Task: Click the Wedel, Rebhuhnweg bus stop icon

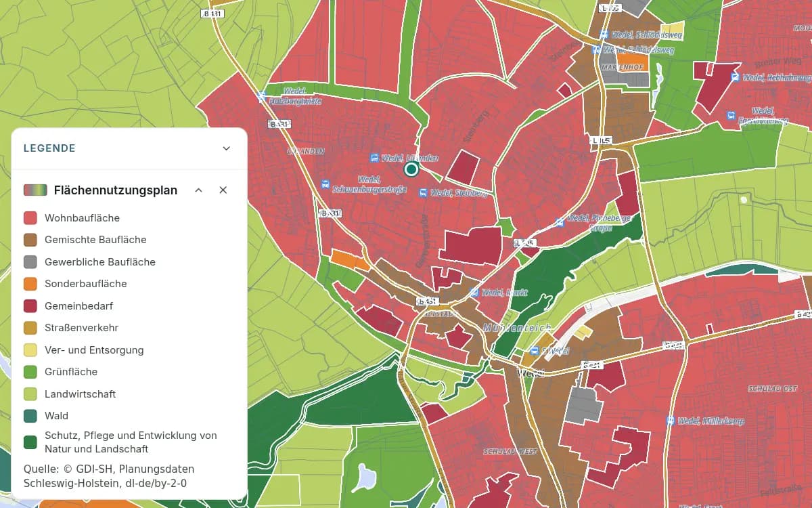Action: (735, 77)
